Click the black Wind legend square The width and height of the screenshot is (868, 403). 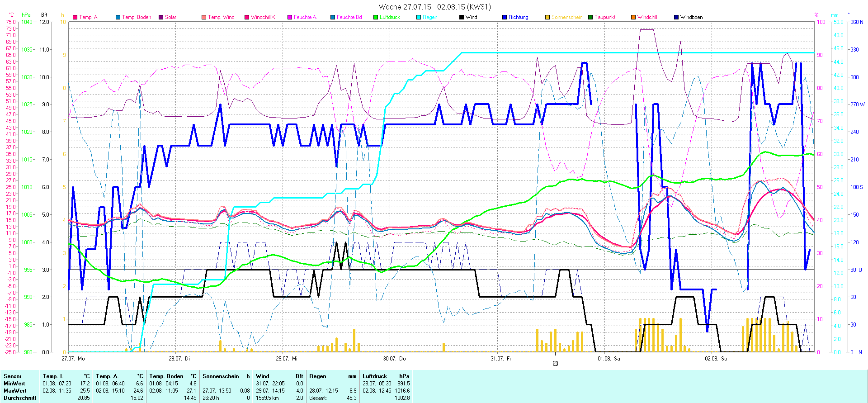click(462, 17)
